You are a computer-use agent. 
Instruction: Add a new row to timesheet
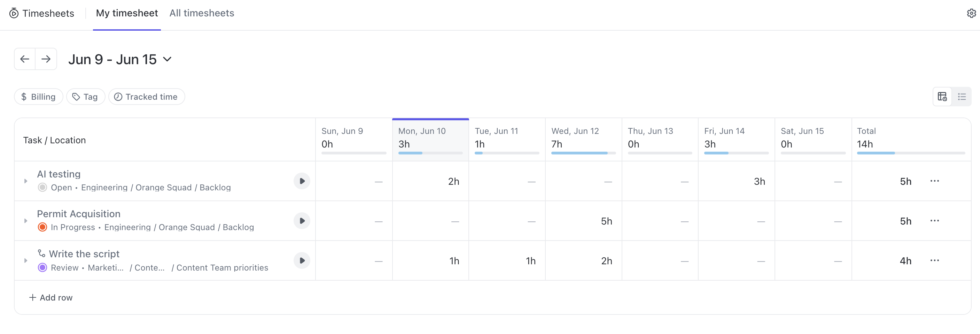point(51,298)
